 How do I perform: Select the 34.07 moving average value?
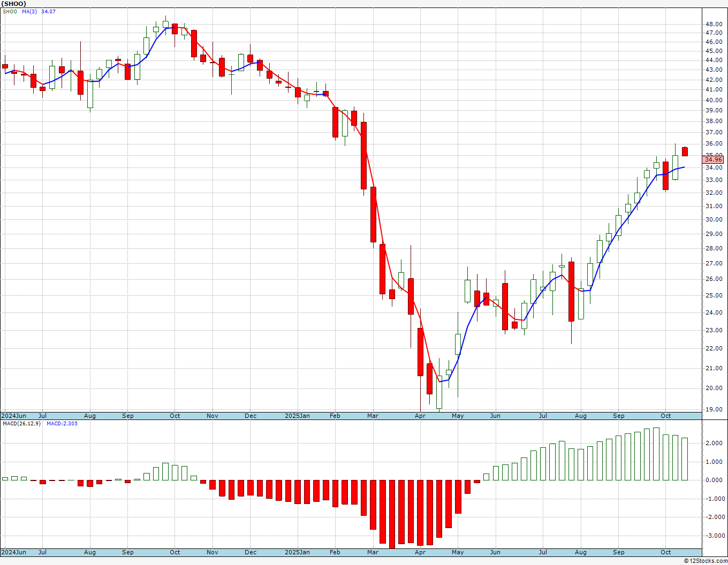click(48, 11)
